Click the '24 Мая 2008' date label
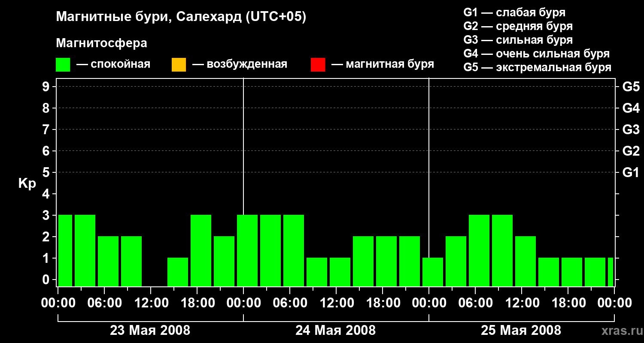644x343 pixels. (336, 331)
